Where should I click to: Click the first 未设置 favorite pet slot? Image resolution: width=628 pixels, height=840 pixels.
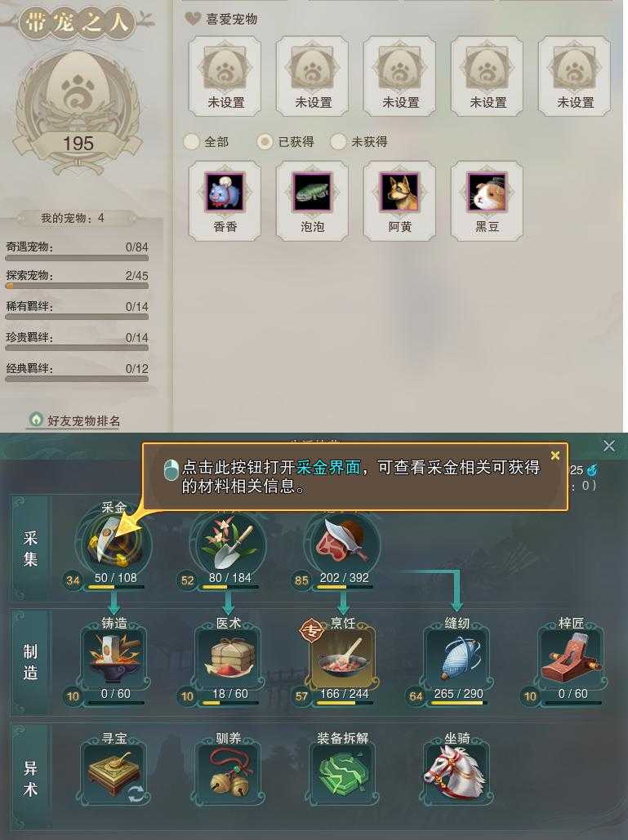point(225,76)
